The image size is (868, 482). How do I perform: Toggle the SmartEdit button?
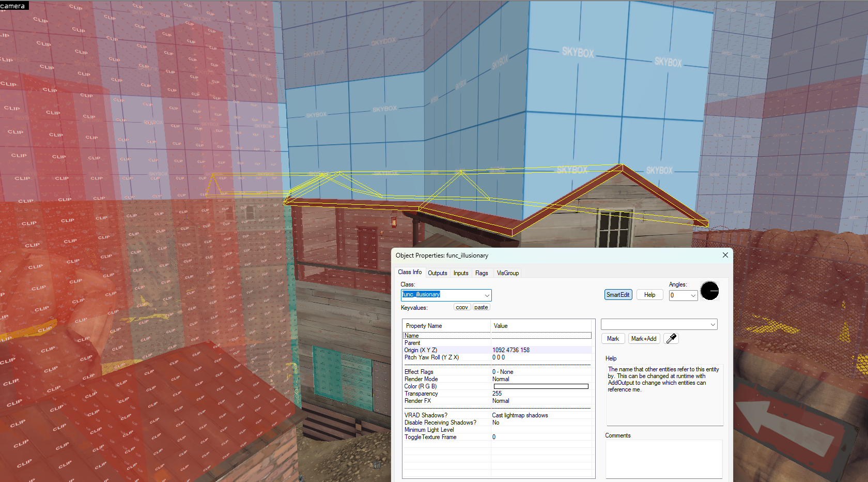point(618,295)
